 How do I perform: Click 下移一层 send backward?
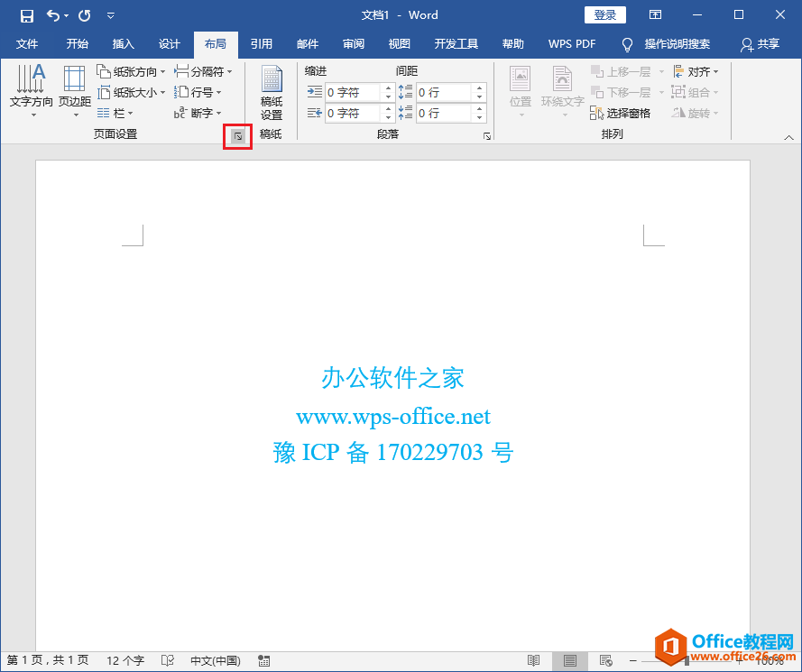621,93
